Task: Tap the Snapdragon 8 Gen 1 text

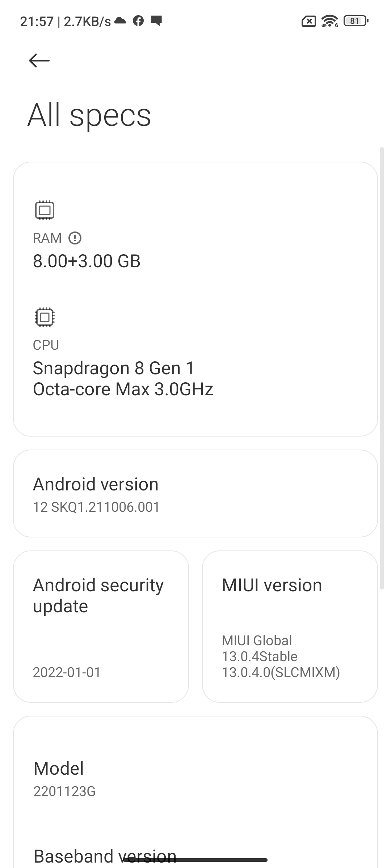Action: coord(114,368)
